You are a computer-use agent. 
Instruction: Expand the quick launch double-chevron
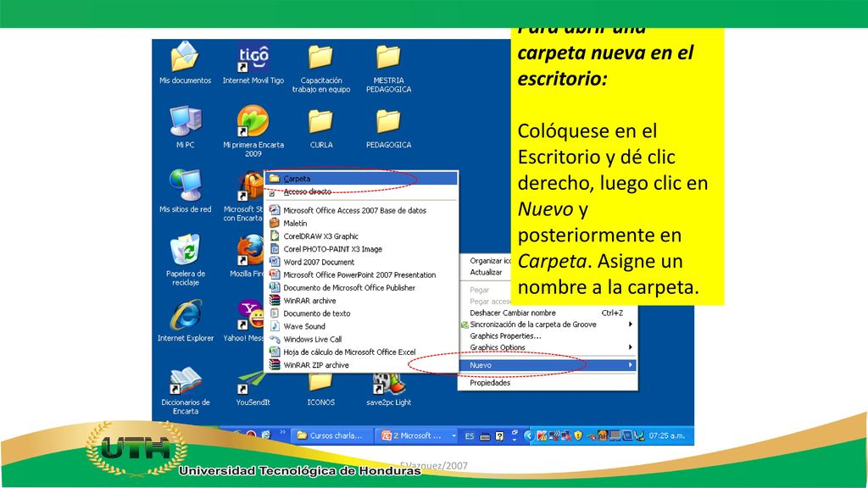[282, 433]
